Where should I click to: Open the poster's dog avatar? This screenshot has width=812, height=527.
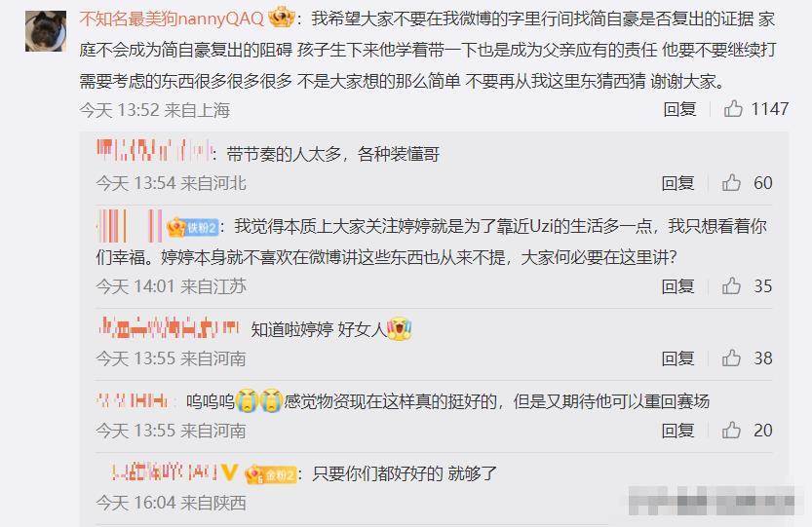click(x=46, y=31)
